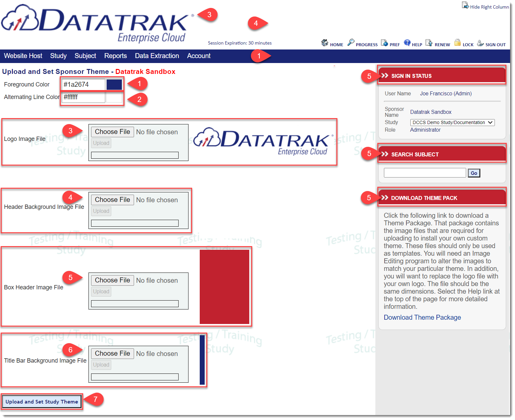Choose File for Header Background Image

coord(113,200)
